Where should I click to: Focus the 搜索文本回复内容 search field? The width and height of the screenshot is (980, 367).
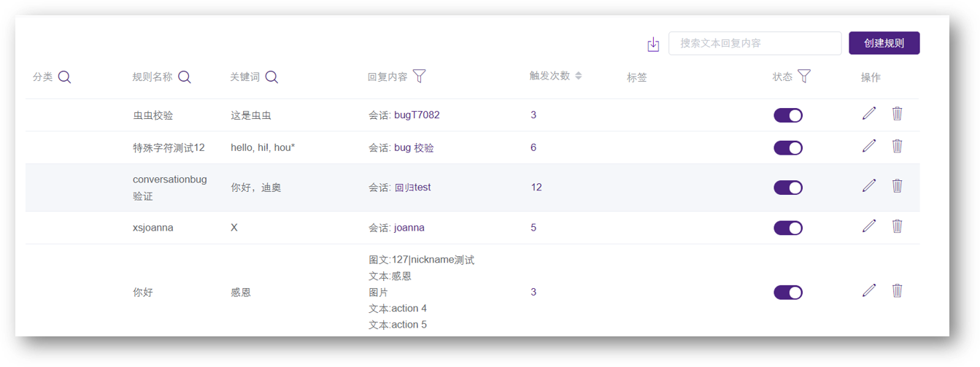[x=755, y=43]
